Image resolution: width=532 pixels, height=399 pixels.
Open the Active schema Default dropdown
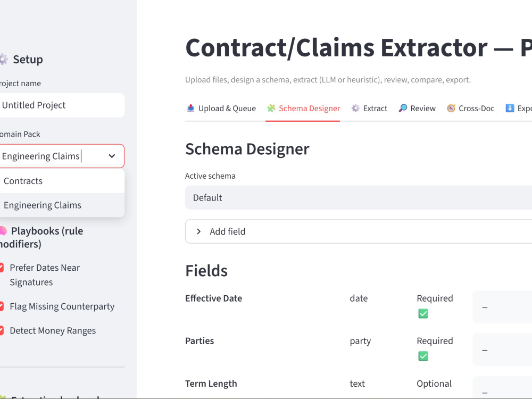[x=358, y=197]
